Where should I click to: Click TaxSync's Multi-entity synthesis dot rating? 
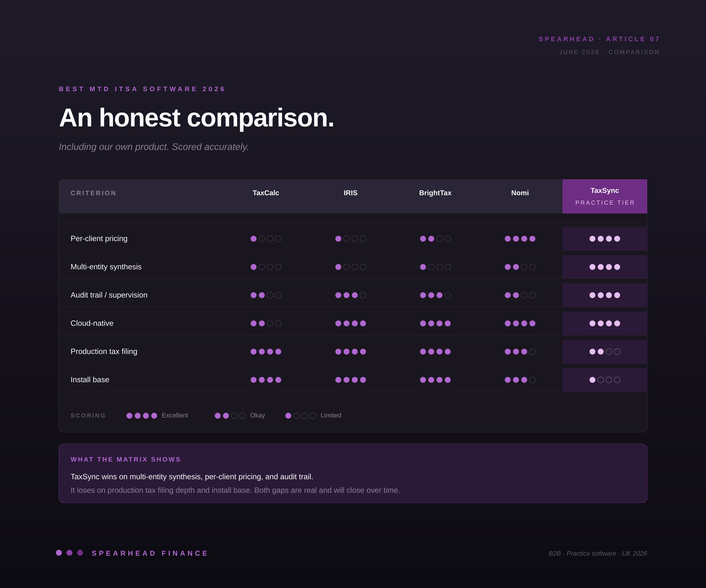tap(605, 267)
